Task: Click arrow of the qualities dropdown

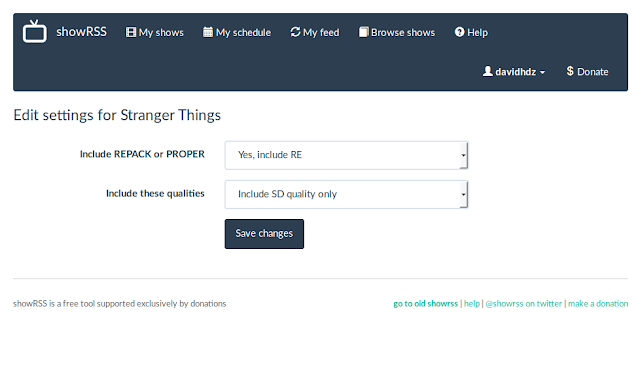Action: pyautogui.click(x=463, y=194)
